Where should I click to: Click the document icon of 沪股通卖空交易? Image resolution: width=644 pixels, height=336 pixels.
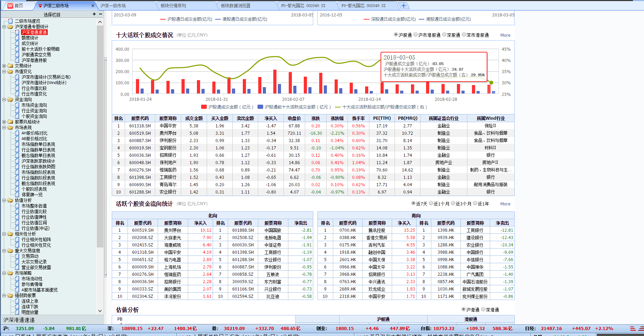17,55
